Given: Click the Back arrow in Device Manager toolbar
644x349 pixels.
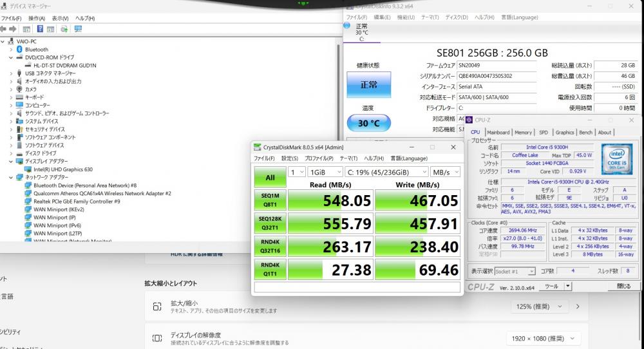Looking at the screenshot, I should coord(3,29).
